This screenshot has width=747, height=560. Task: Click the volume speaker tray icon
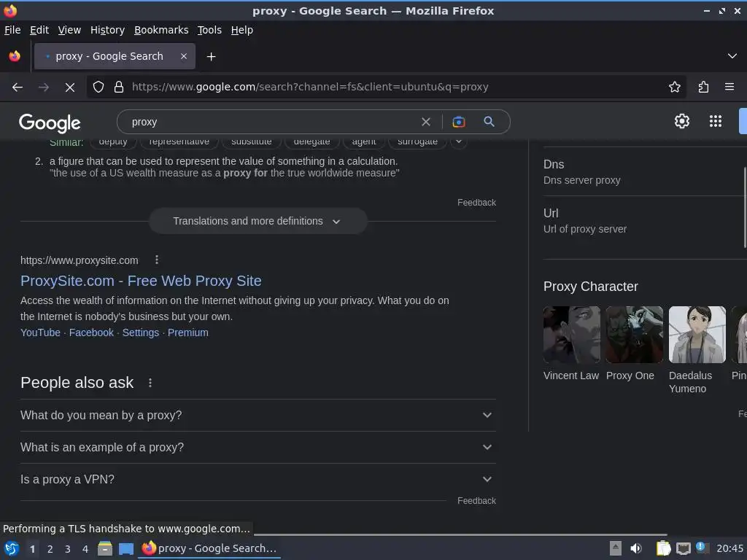(x=636, y=548)
